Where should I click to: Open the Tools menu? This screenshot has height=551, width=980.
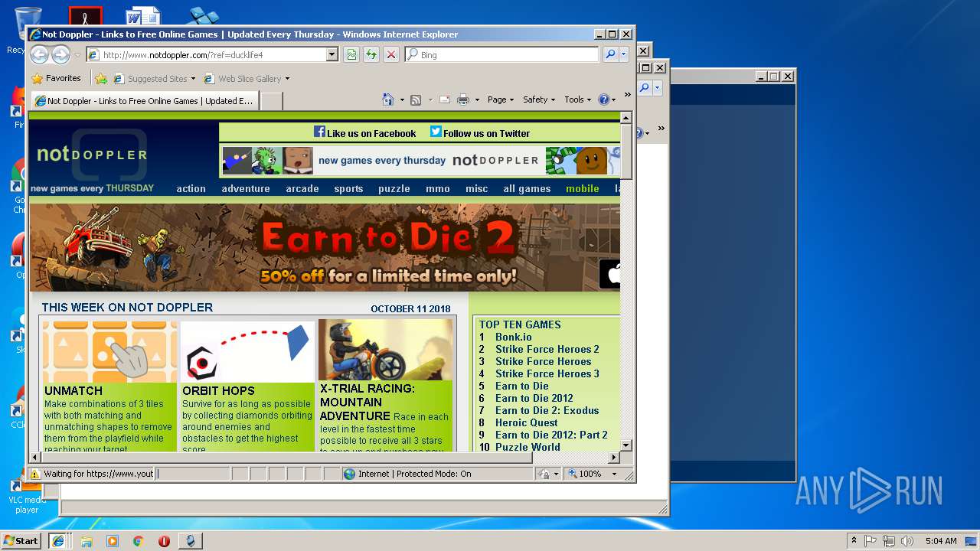(x=578, y=99)
